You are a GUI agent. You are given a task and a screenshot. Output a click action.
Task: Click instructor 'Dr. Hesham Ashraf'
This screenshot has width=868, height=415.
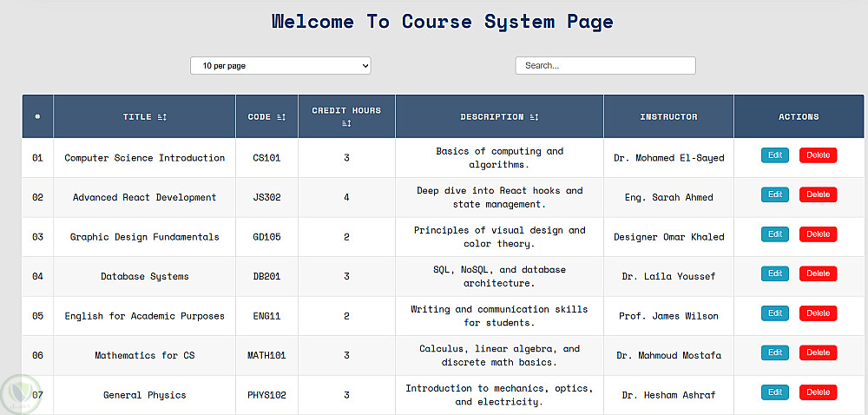tap(668, 395)
